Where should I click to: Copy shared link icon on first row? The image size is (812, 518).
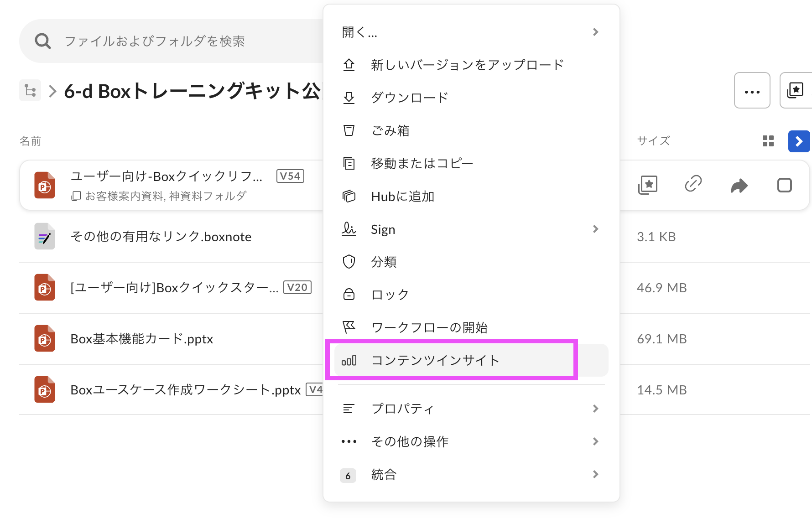tap(693, 184)
